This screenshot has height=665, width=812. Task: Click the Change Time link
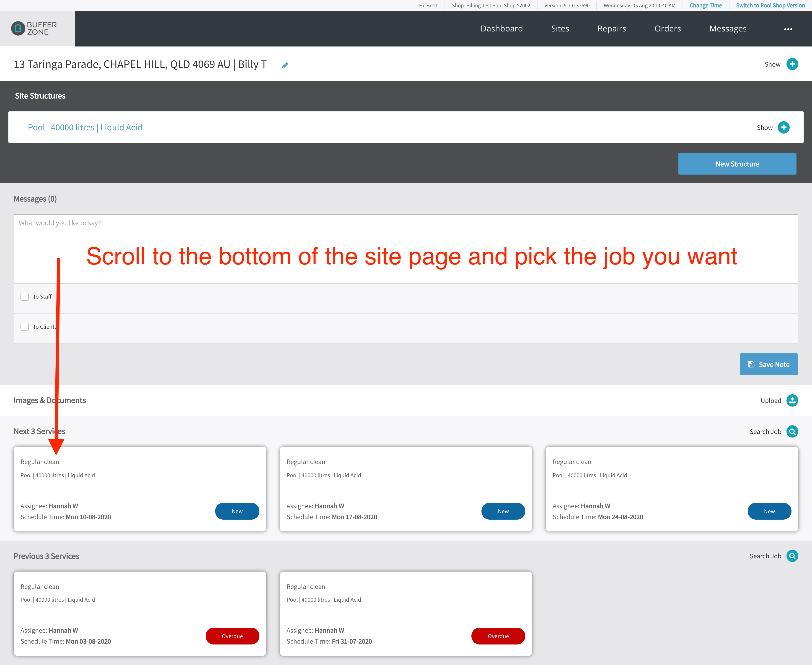coord(706,5)
